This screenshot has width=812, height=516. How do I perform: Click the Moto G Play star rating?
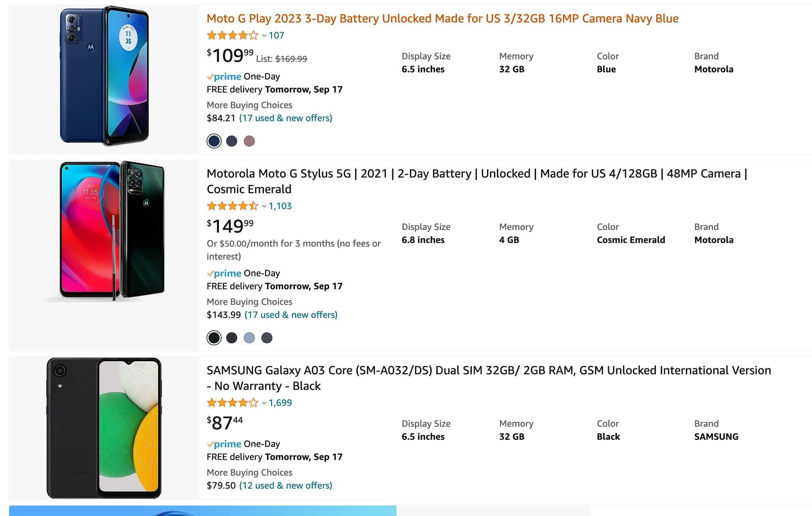pyautogui.click(x=232, y=36)
